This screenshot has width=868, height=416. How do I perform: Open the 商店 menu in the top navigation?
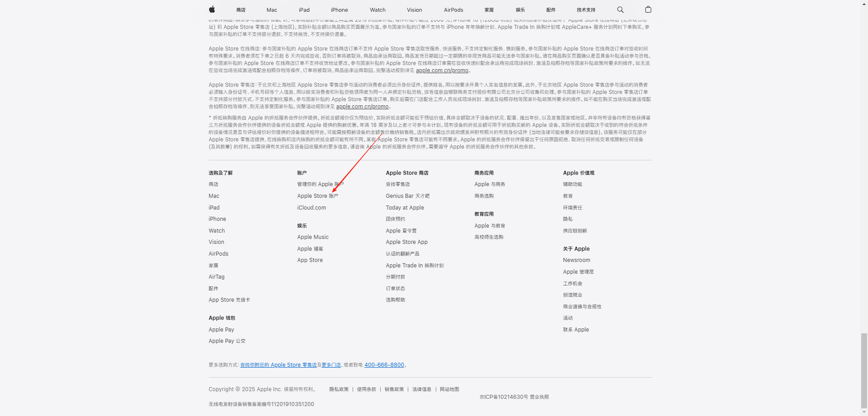(241, 10)
